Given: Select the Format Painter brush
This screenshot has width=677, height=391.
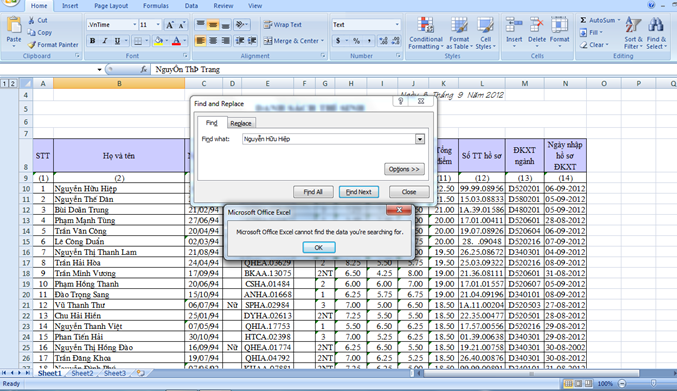Looking at the screenshot, I should (32, 44).
